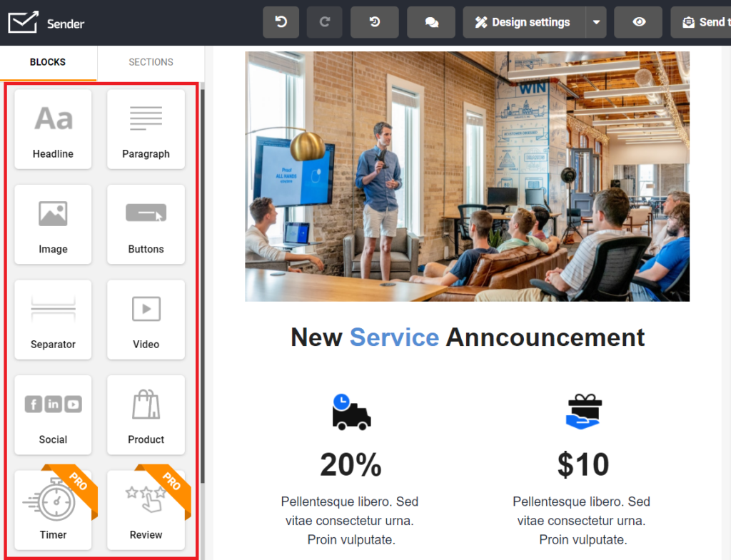Click the redo arrow button
Screen dimensions: 731x560
(325, 22)
